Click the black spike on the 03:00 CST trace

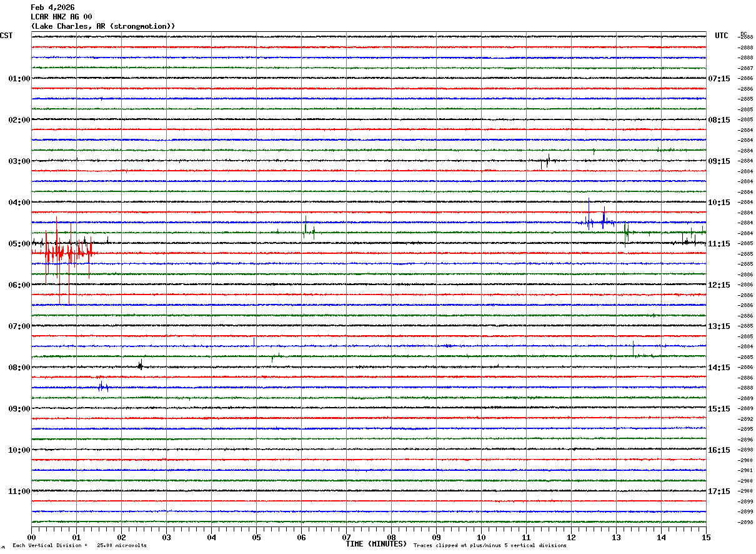(x=547, y=161)
